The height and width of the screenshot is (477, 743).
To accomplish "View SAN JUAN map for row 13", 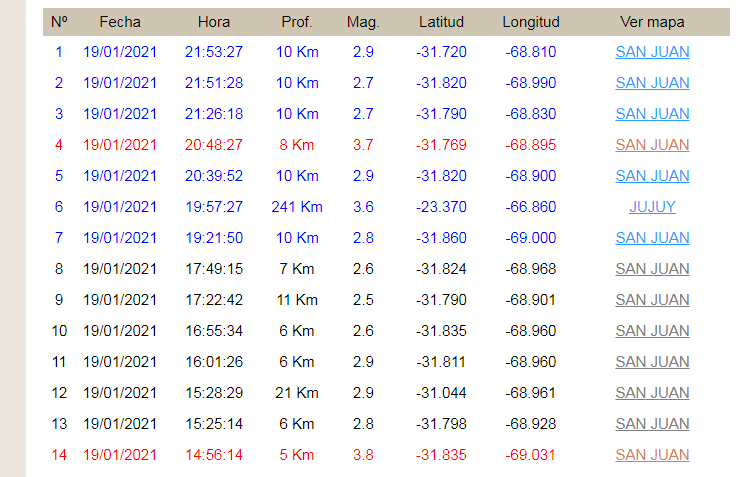I will click(x=652, y=424).
